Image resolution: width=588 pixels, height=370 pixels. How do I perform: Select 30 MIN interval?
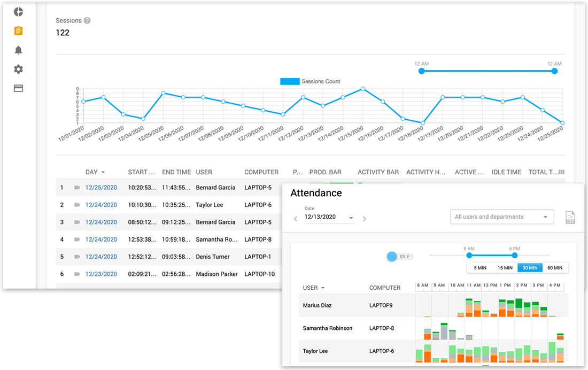pos(530,267)
